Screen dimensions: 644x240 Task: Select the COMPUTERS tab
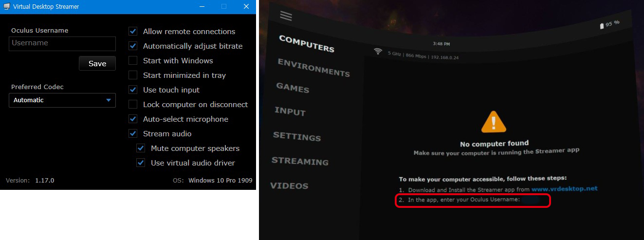point(307,43)
